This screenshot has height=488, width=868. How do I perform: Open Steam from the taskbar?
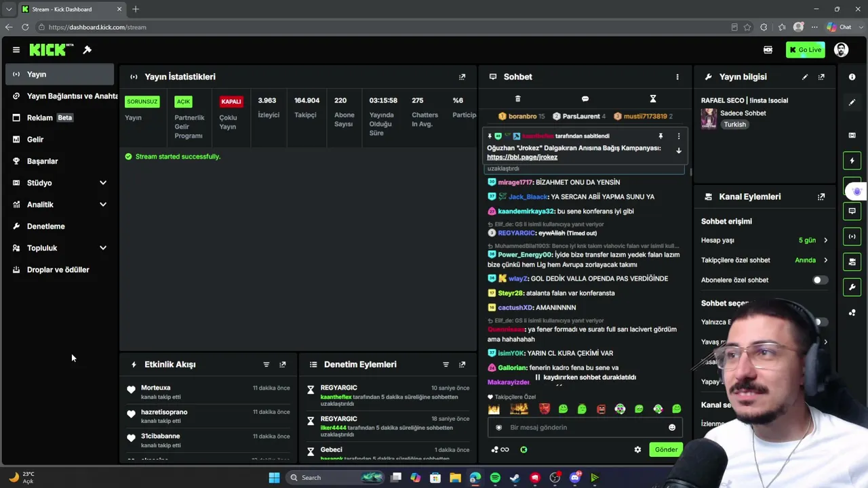click(515, 478)
